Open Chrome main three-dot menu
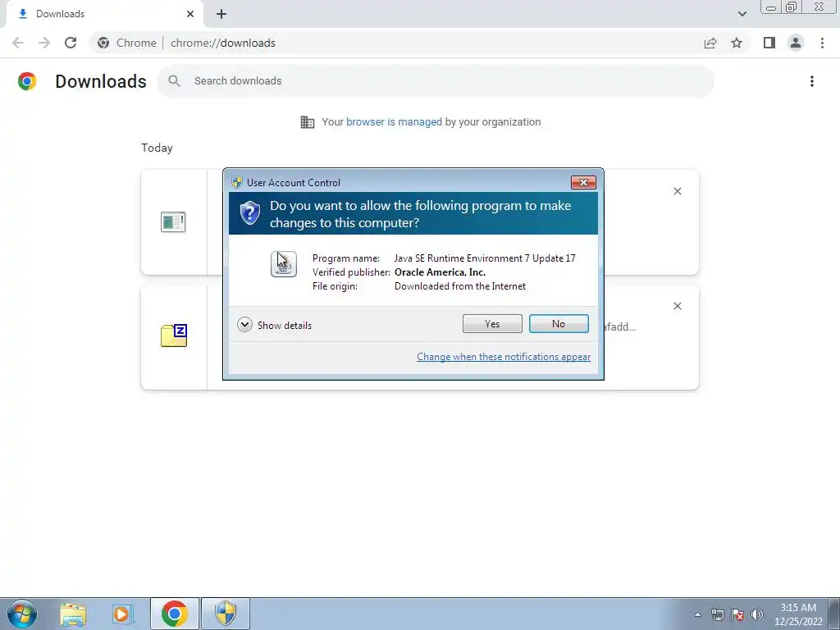Image resolution: width=840 pixels, height=630 pixels. tap(822, 43)
